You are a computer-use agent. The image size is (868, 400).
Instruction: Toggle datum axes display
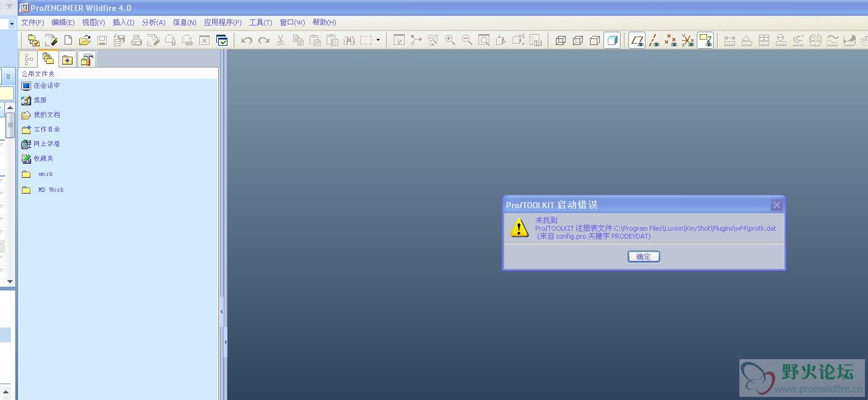[654, 41]
